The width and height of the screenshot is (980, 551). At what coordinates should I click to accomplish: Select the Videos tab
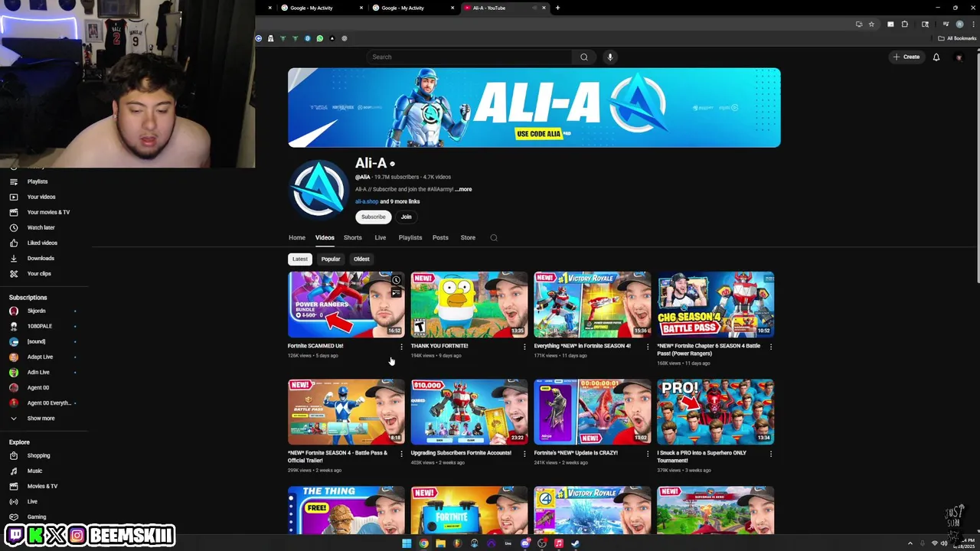point(325,237)
